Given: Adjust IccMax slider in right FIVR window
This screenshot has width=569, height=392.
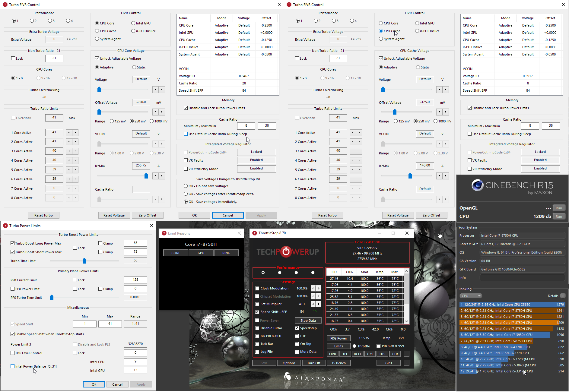Looking at the screenshot, I should coord(410,176).
